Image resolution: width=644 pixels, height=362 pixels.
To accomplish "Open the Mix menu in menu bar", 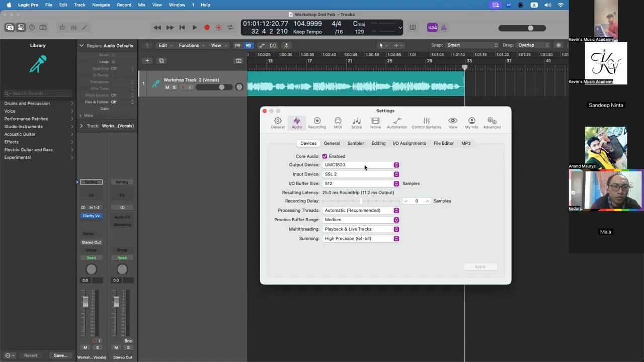I will pos(141,5).
